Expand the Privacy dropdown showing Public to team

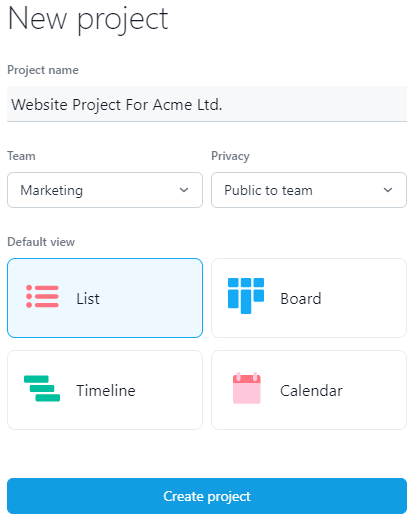click(309, 190)
